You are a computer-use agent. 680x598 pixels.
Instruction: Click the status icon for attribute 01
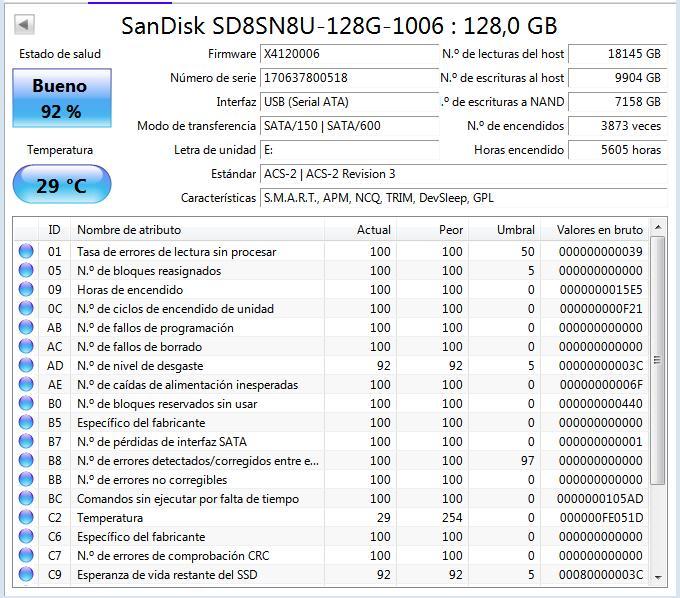[26, 252]
